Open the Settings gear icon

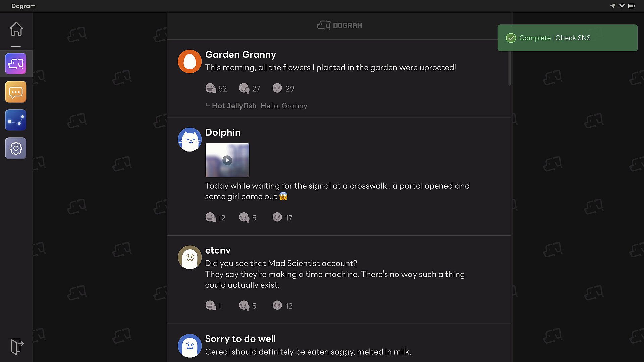click(x=16, y=148)
